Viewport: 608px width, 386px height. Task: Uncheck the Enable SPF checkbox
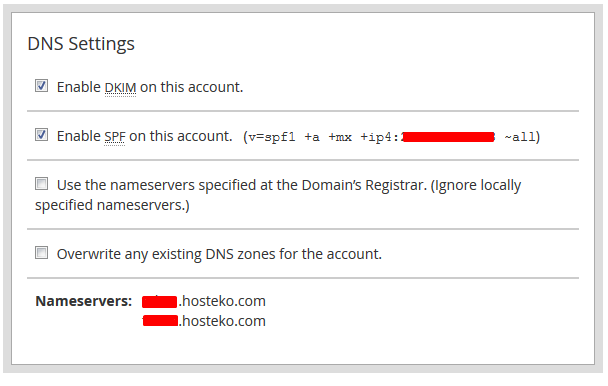pyautogui.click(x=41, y=135)
